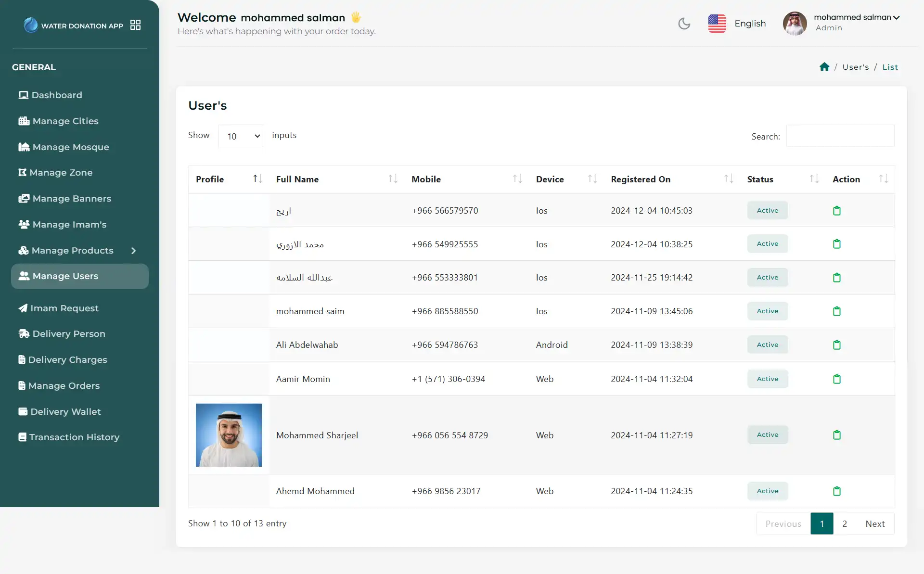The height and width of the screenshot is (574, 924).
Task: Open Manage Banners page
Action: 71,198
